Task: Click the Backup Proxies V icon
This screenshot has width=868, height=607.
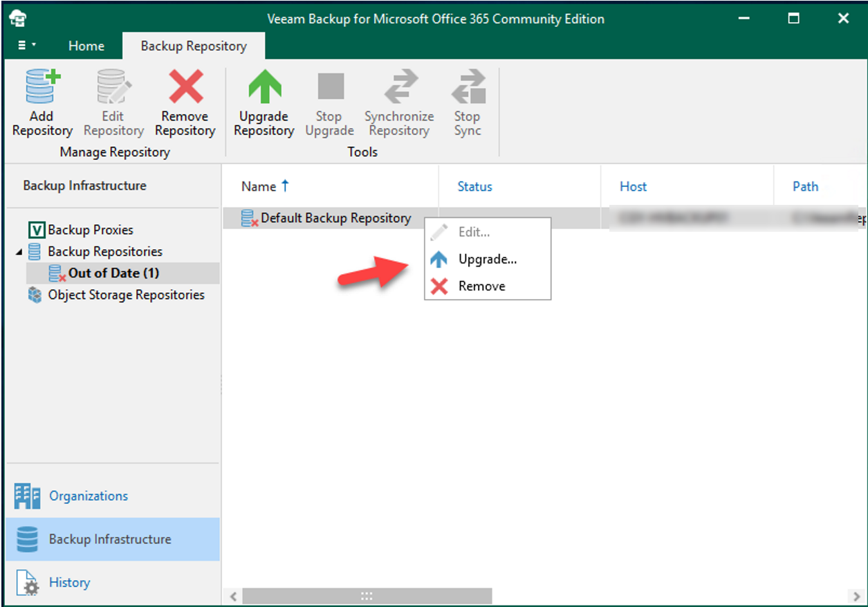Action: (x=37, y=230)
